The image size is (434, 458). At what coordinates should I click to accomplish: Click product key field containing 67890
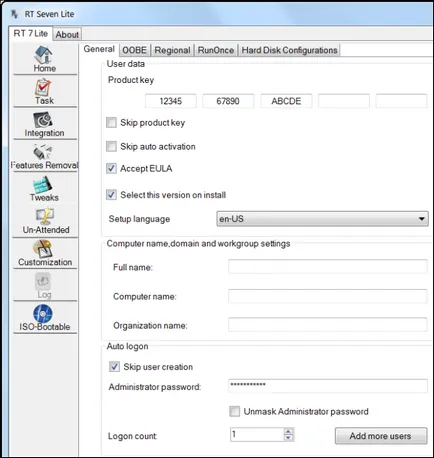tap(228, 101)
